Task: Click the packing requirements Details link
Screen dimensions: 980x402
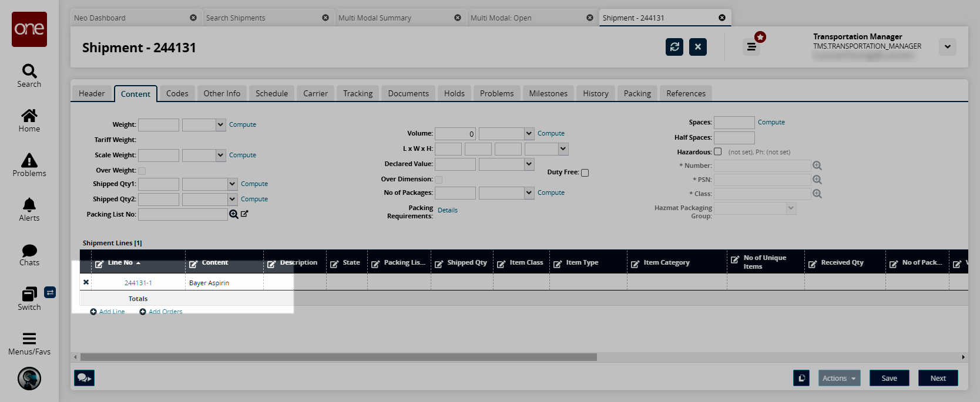Action: point(447,210)
